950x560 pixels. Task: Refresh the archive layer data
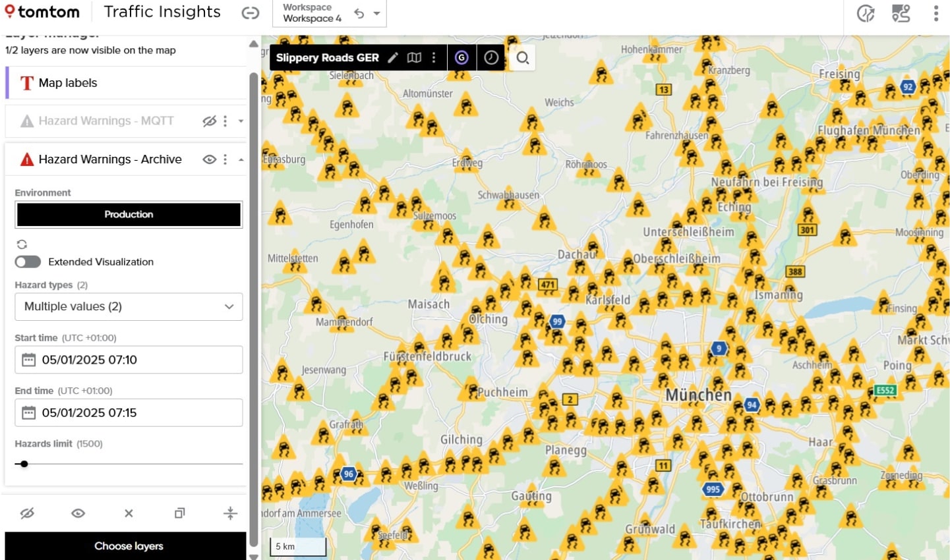[x=22, y=244]
